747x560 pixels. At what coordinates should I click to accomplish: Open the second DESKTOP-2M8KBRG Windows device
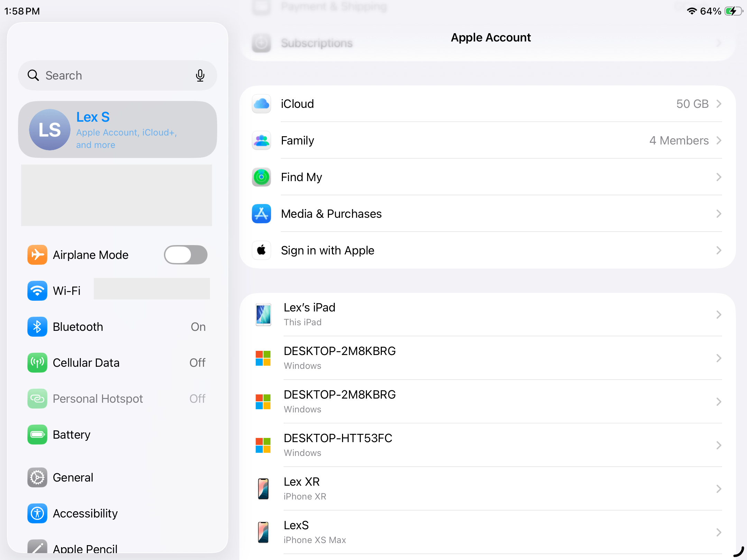pos(488,402)
